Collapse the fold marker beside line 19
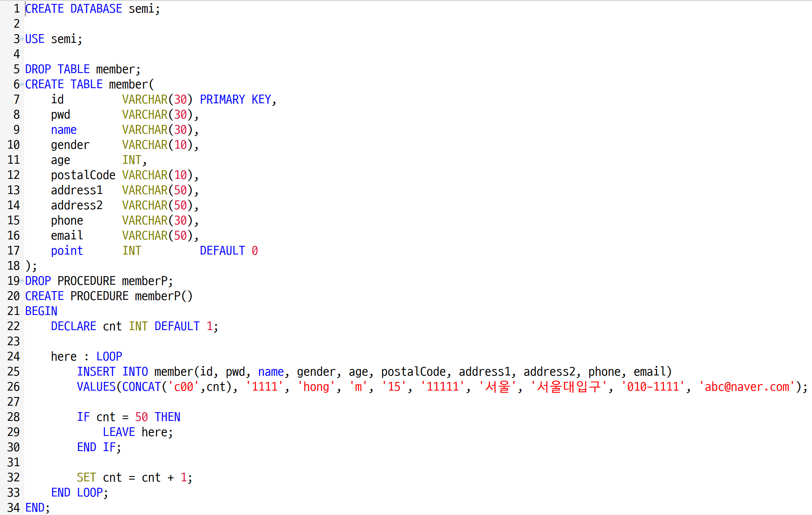 click(x=22, y=281)
